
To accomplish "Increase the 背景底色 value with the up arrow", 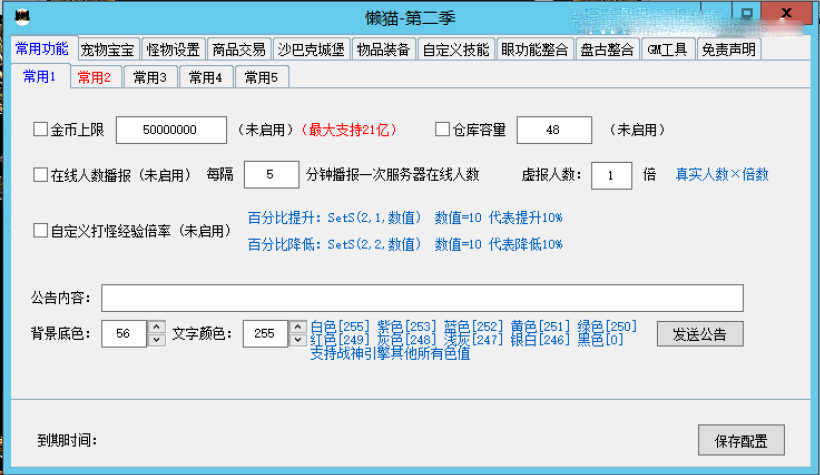I will (x=156, y=327).
